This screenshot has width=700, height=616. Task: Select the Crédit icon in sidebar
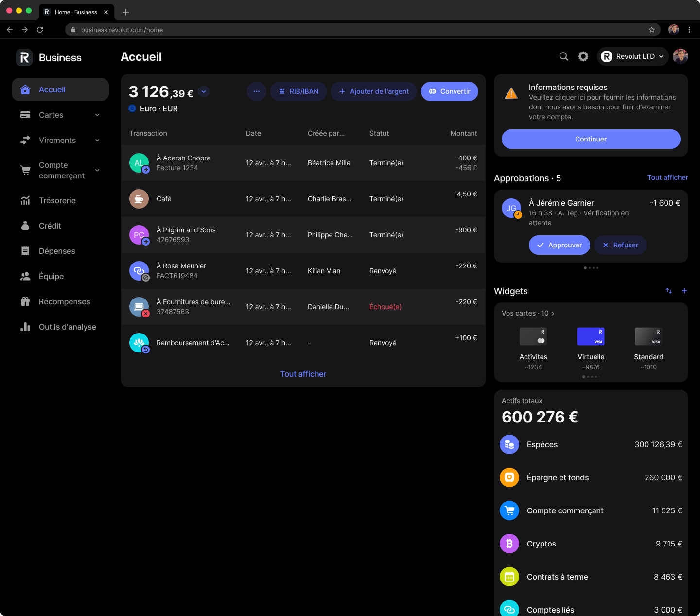25,226
